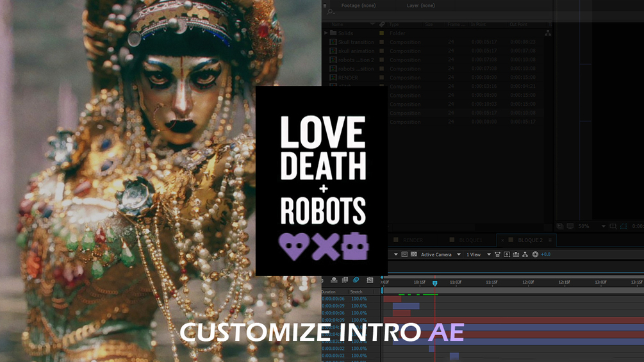Image resolution: width=644 pixels, height=362 pixels.
Task: Click the 0:00:08:23 out point value
Action: [522, 42]
